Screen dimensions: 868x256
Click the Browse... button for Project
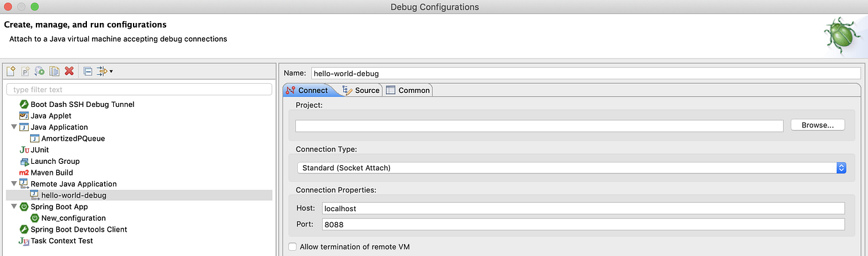(818, 125)
